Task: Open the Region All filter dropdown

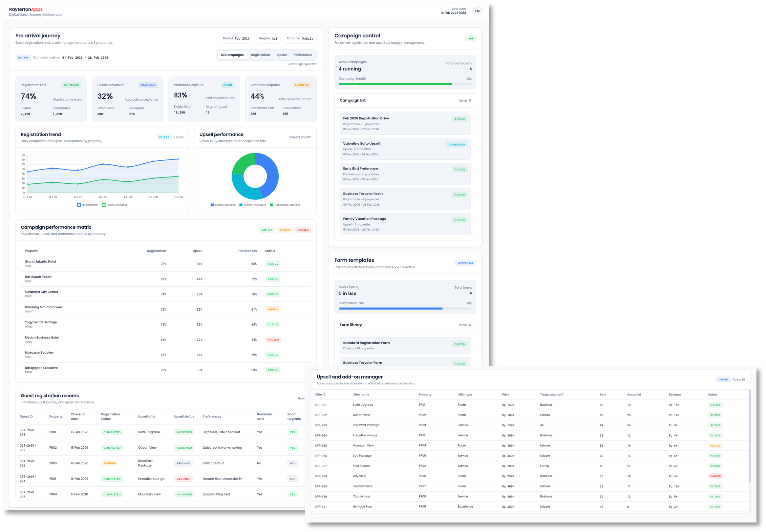Action: pyautogui.click(x=268, y=38)
